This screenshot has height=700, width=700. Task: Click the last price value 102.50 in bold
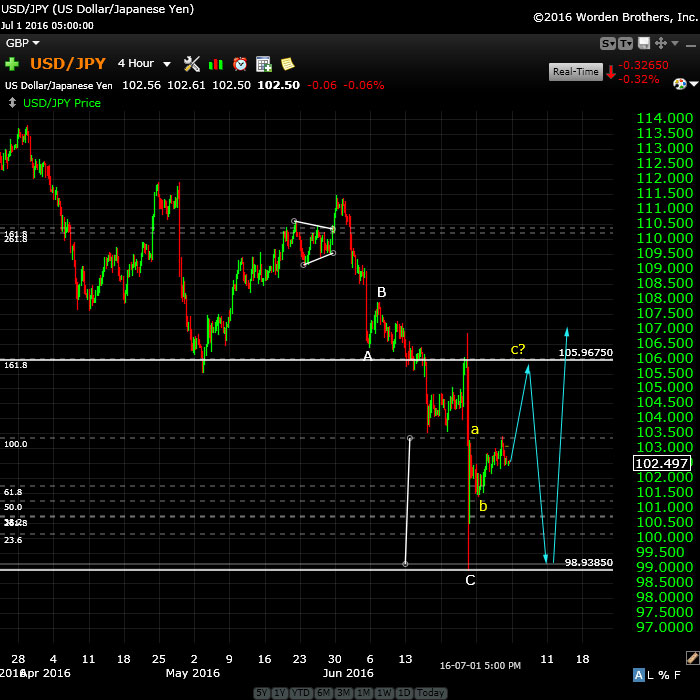point(279,85)
